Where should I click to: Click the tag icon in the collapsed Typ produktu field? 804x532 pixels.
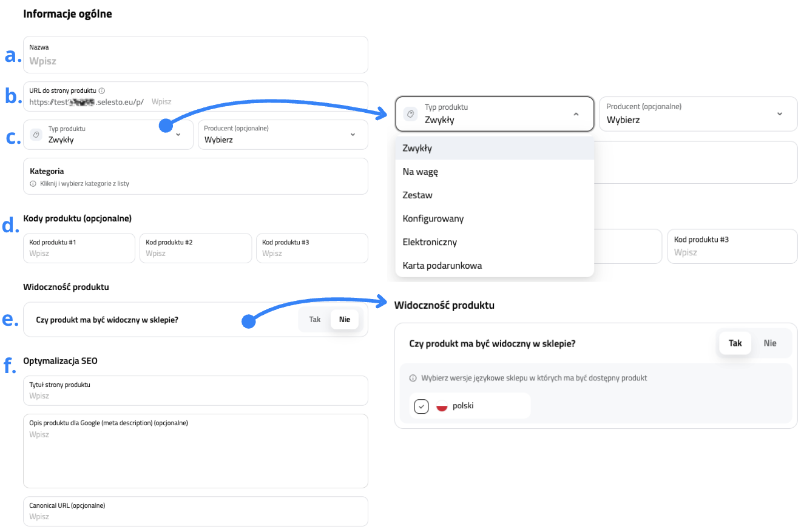point(36,134)
